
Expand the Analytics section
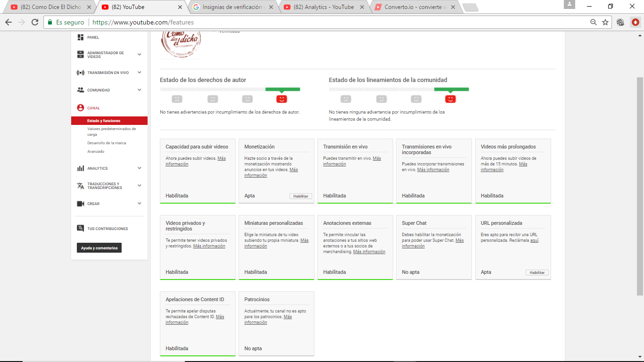(140, 168)
